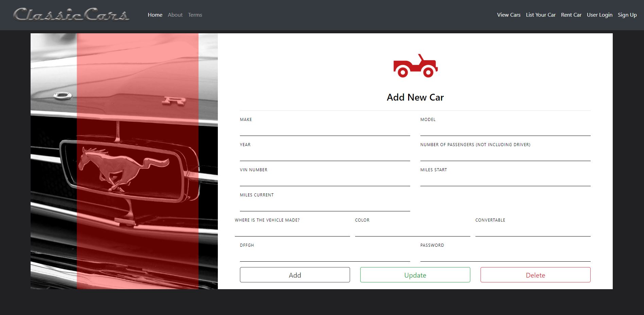Image resolution: width=644 pixels, height=315 pixels.
Task: Open the About page link
Action: click(175, 15)
